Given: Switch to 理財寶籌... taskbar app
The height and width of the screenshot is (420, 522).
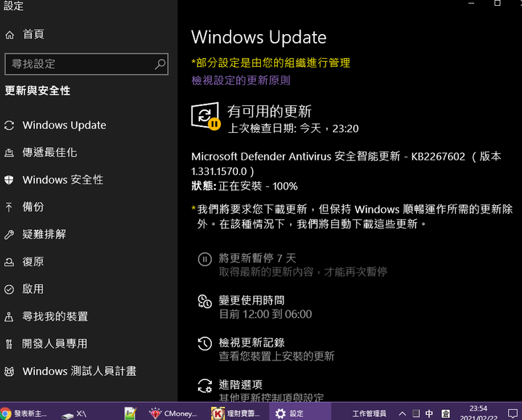Looking at the screenshot, I should tap(236, 413).
